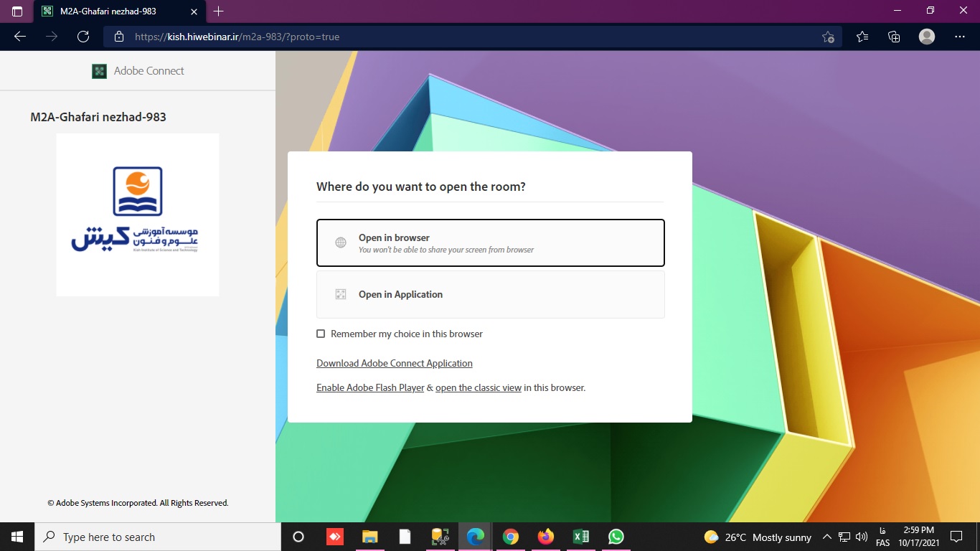Open the Windows Start menu
980x551 pixels.
pyautogui.click(x=17, y=537)
